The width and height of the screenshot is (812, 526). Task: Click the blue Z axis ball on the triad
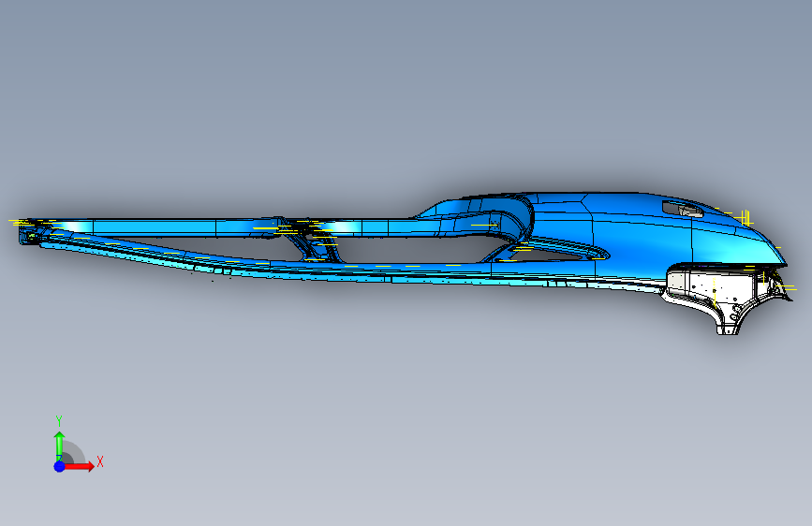click(x=59, y=466)
